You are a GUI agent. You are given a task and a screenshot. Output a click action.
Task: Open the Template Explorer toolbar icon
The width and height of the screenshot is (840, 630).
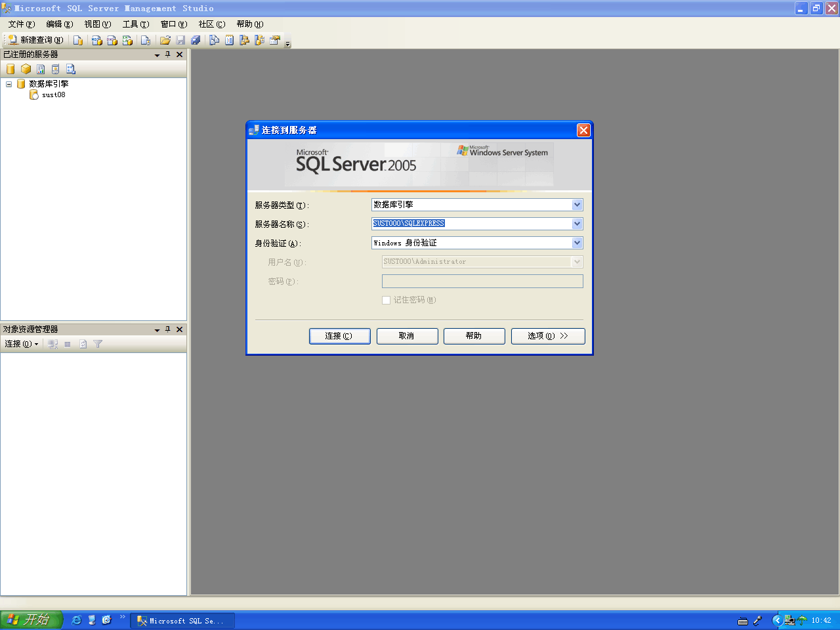(x=260, y=40)
